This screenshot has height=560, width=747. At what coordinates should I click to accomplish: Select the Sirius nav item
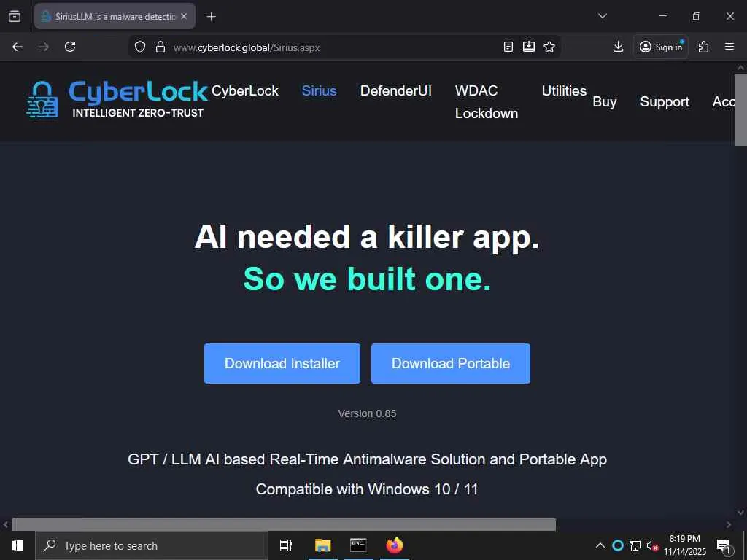pyautogui.click(x=320, y=90)
